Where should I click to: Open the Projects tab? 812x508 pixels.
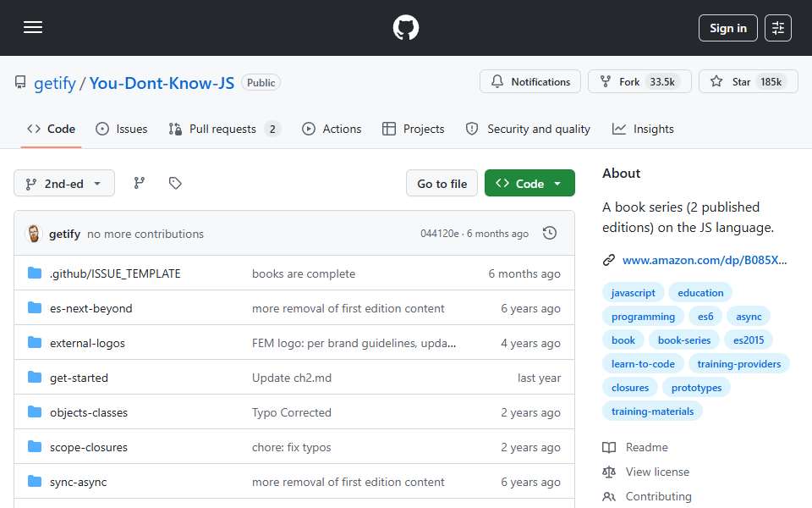[x=414, y=129]
